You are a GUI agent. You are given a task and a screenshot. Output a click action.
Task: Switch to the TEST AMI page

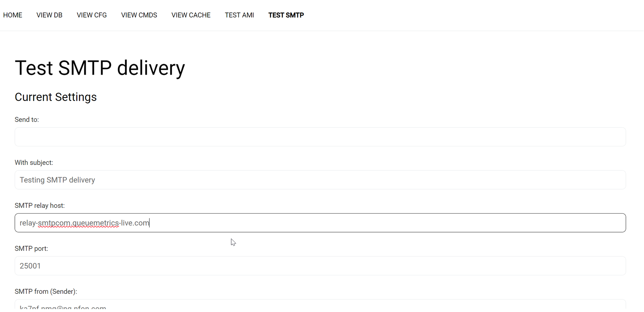[239, 15]
